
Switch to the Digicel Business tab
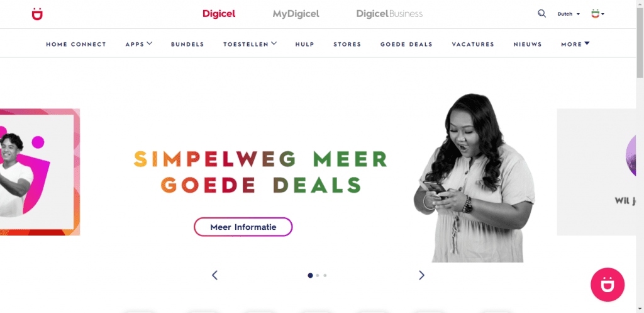(389, 14)
